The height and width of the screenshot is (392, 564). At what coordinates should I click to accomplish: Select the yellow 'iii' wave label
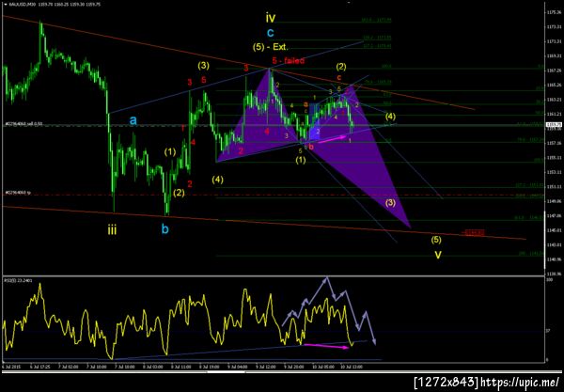[112, 229]
